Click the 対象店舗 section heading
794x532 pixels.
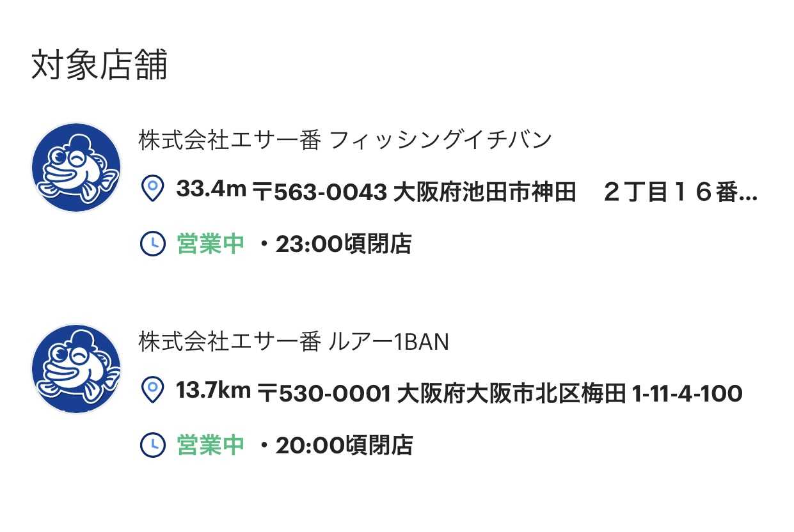(99, 65)
